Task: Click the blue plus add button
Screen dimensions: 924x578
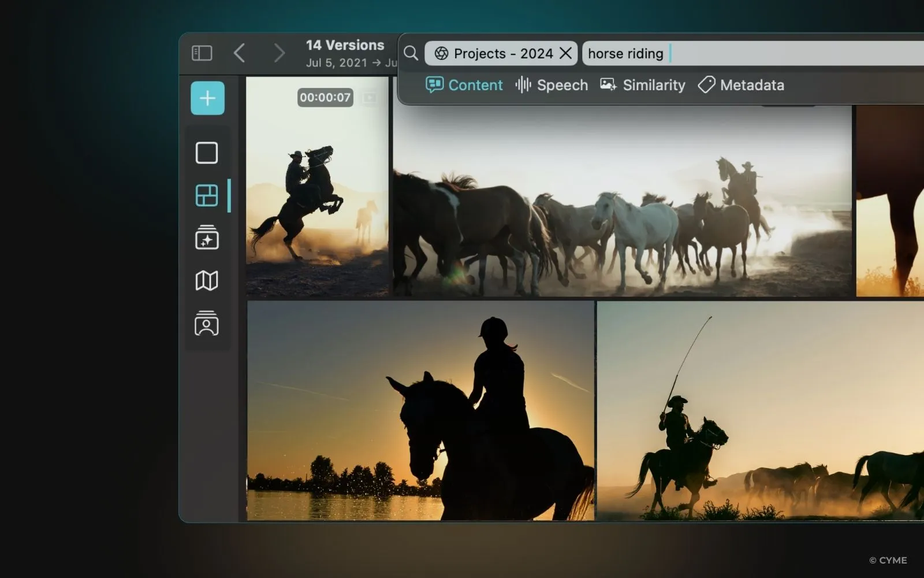Action: tap(207, 98)
